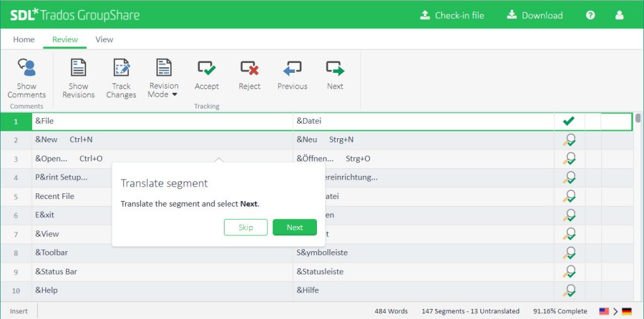Click the German flag in status bar
Image resolution: width=644 pixels, height=319 pixels.
[626, 311]
